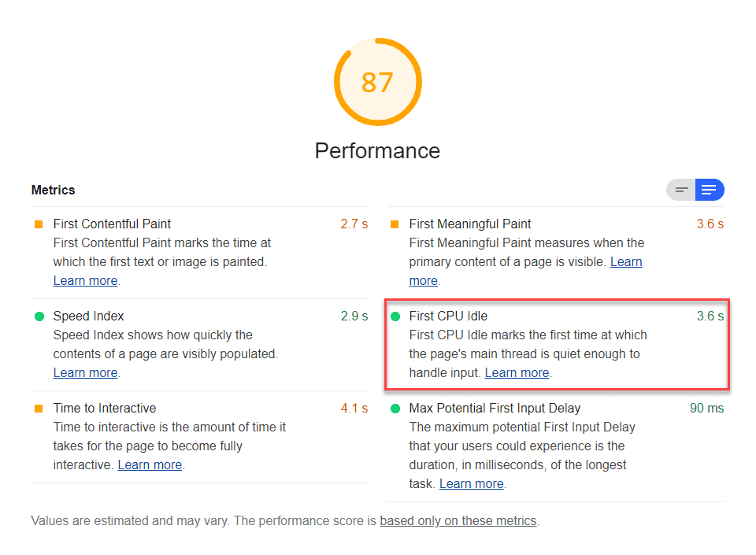Click the "based only on these metrics" link
The height and width of the screenshot is (555, 756).
(x=458, y=520)
